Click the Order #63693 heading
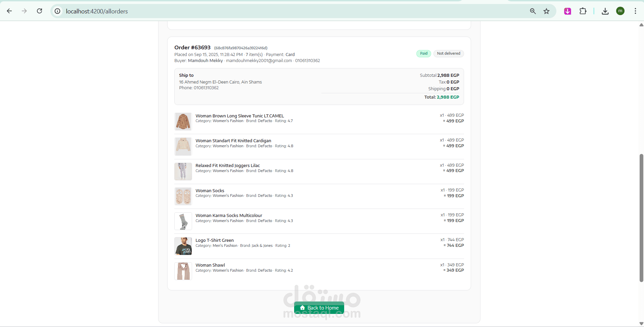This screenshot has height=327, width=644. 192,48
